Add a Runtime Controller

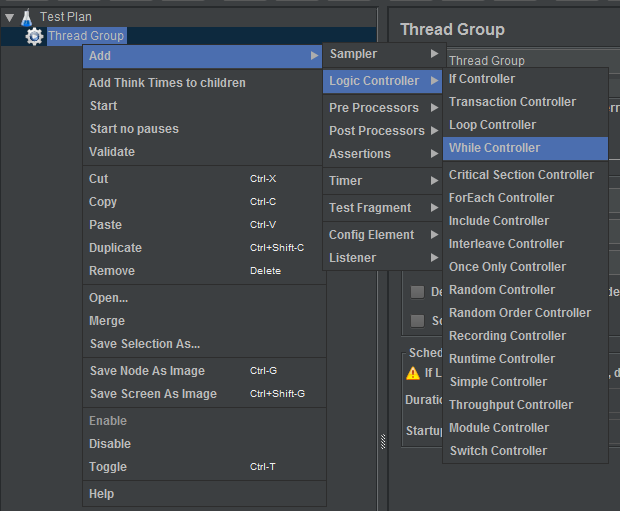click(525, 358)
